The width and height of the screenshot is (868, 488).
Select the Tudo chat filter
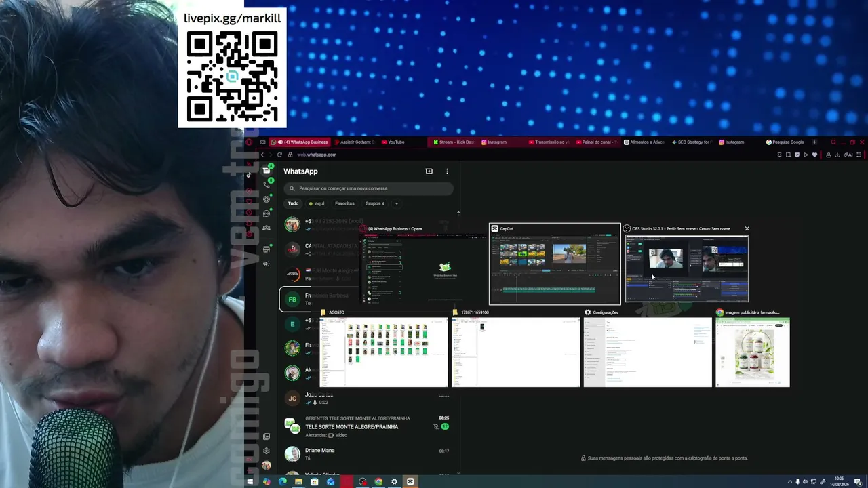293,203
